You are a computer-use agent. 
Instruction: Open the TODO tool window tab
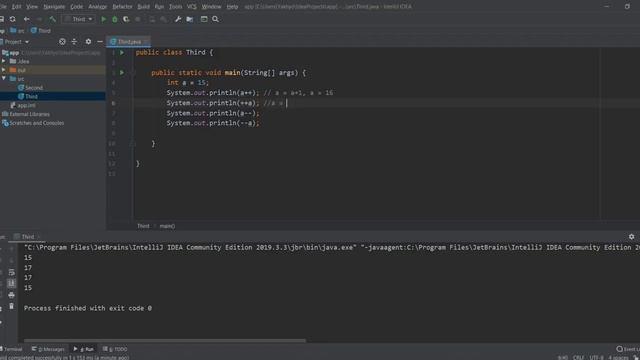coord(115,349)
